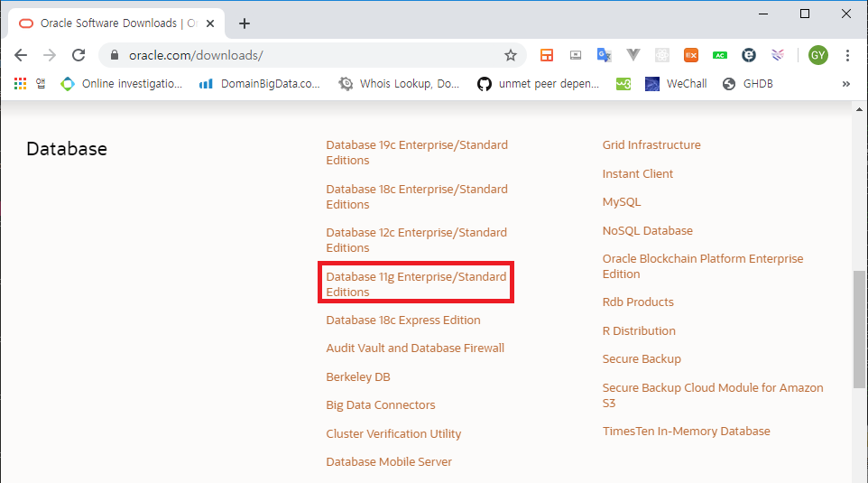Open Database 11g Enterprise/Standard Editions
868x483 pixels.
(416, 284)
